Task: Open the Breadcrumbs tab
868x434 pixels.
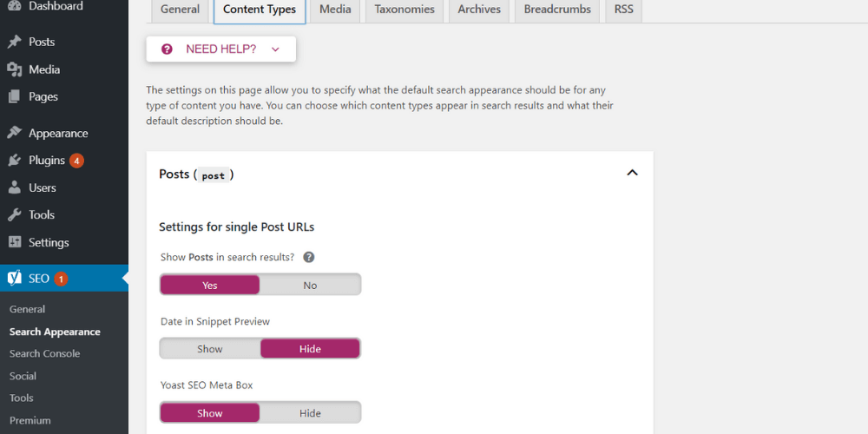Action: coord(557,10)
